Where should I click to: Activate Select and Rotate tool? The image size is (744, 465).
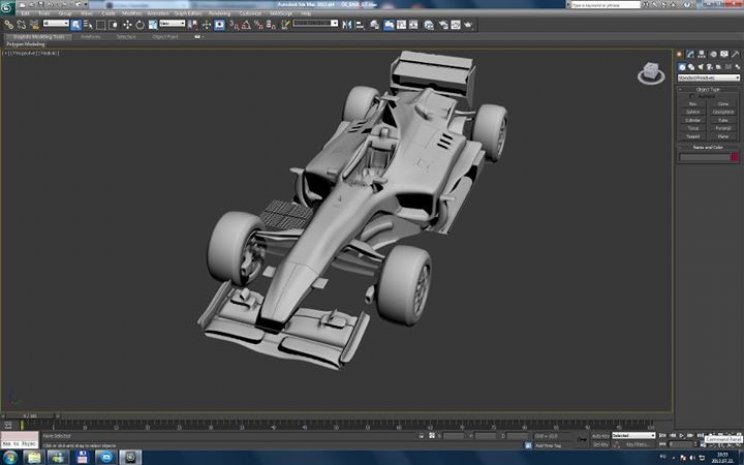[140, 25]
